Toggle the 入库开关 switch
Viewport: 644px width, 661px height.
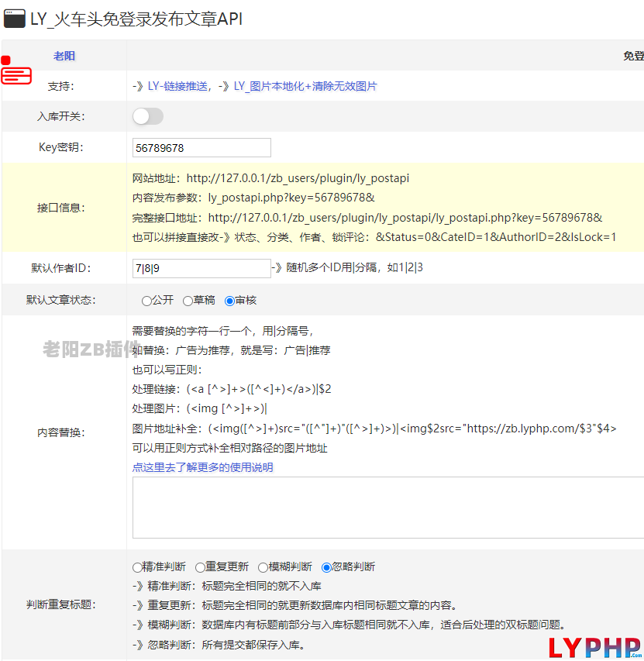pos(147,116)
